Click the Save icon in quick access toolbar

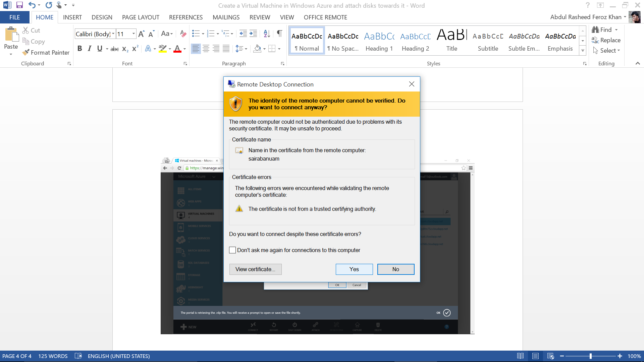point(19,5)
